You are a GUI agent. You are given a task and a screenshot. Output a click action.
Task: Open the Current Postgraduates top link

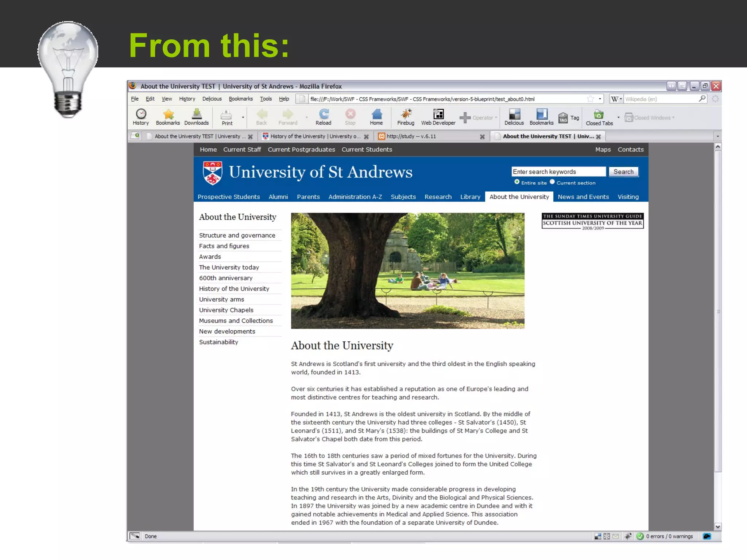click(x=301, y=149)
